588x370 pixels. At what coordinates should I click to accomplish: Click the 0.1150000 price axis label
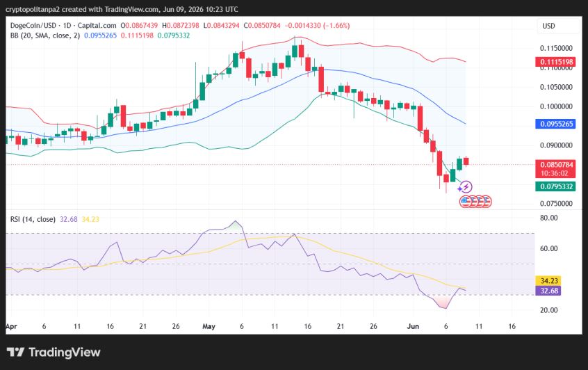556,48
